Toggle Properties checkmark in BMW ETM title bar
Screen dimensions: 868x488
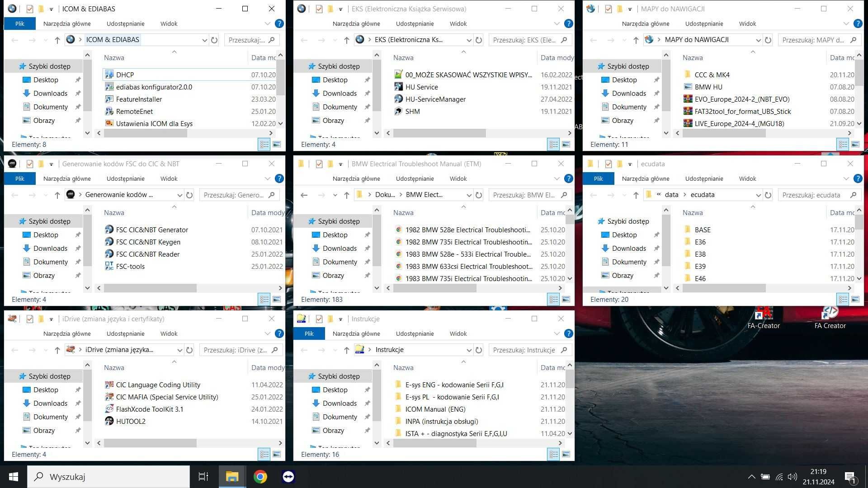coord(319,164)
